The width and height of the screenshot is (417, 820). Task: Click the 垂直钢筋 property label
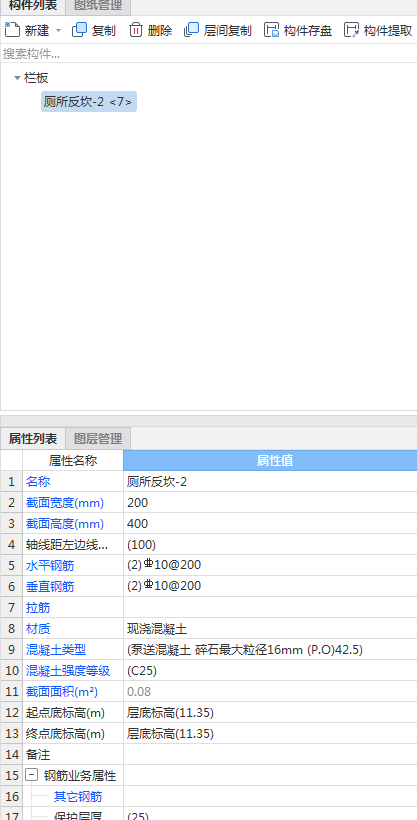[x=50, y=586]
